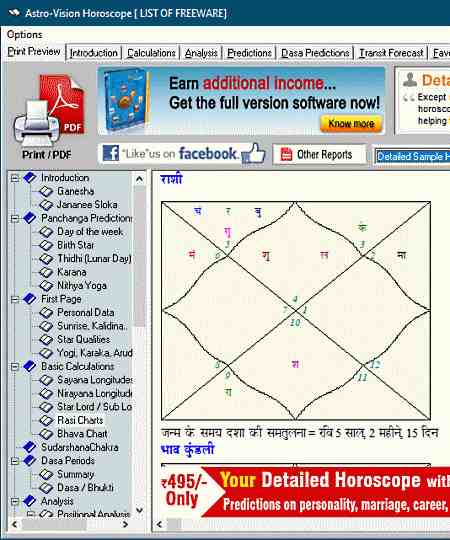The width and height of the screenshot is (450, 540).
Task: Click the Analysis book icon
Action: [30, 501]
